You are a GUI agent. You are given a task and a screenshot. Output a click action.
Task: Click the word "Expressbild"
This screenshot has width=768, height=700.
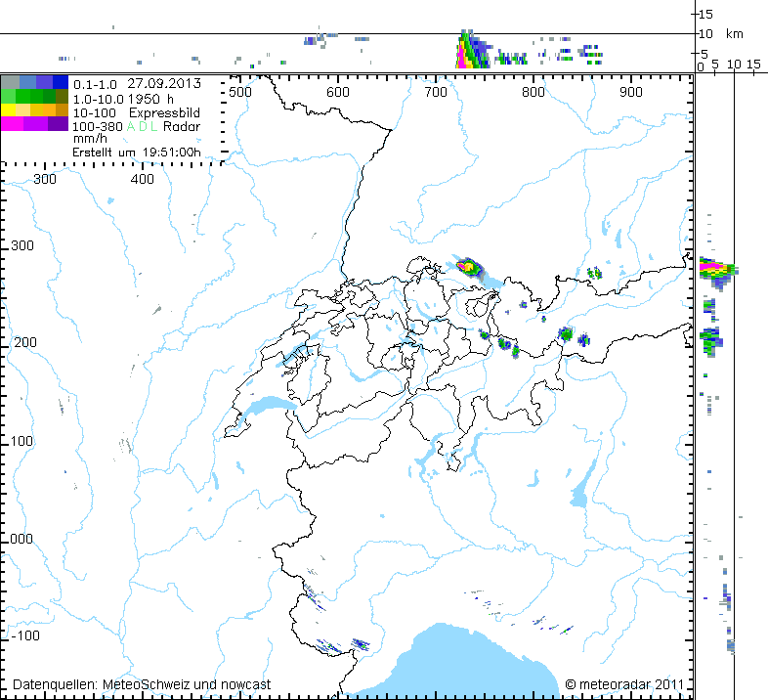point(164,113)
